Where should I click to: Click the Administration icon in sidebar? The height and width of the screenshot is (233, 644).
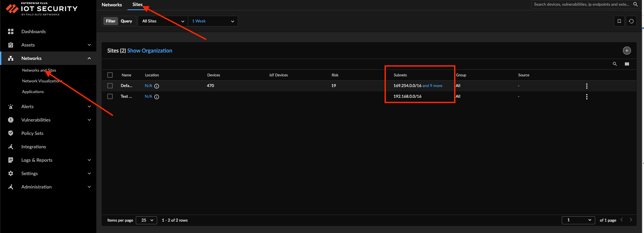(x=11, y=187)
